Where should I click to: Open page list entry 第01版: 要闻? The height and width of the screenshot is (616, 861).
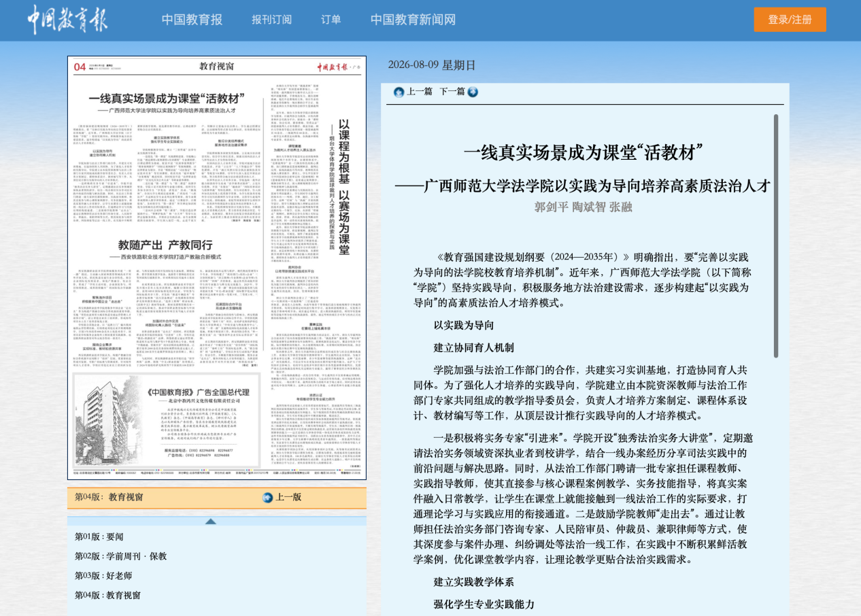tap(99, 537)
